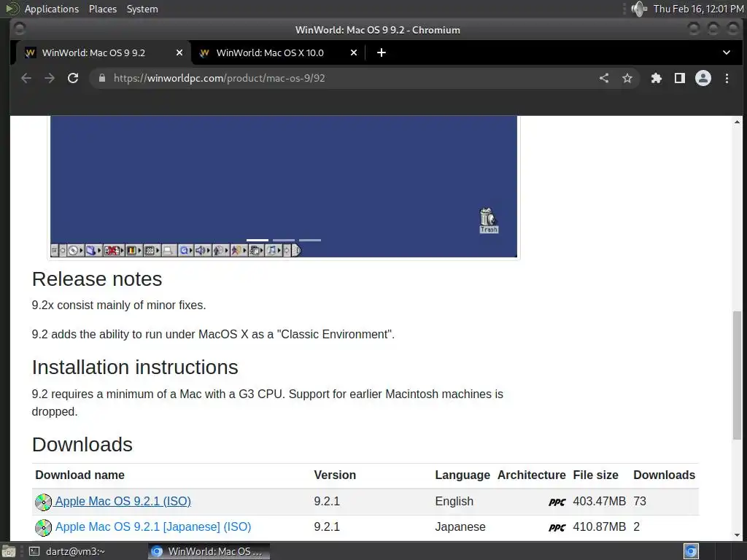This screenshot has width=747, height=560.
Task: Close the Mac OS 9 9.2 tab
Action: [x=179, y=52]
